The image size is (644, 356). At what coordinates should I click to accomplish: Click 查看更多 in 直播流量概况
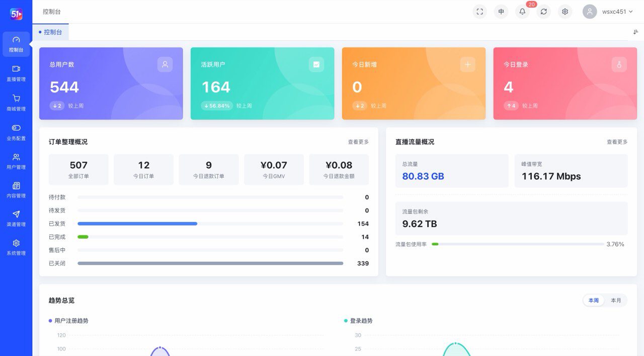click(x=617, y=142)
